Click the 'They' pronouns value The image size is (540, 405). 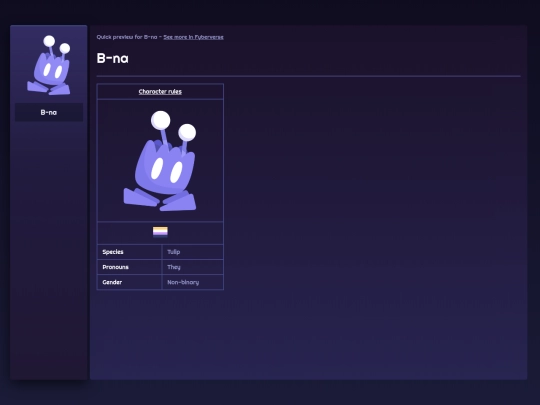pos(174,267)
